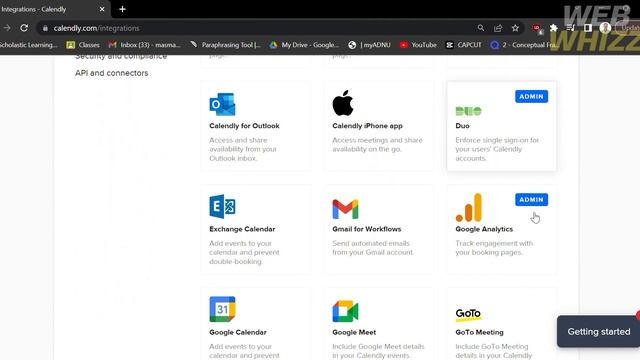The image size is (640, 360).
Task: Click the Exchange Calendar icon
Action: 222,207
